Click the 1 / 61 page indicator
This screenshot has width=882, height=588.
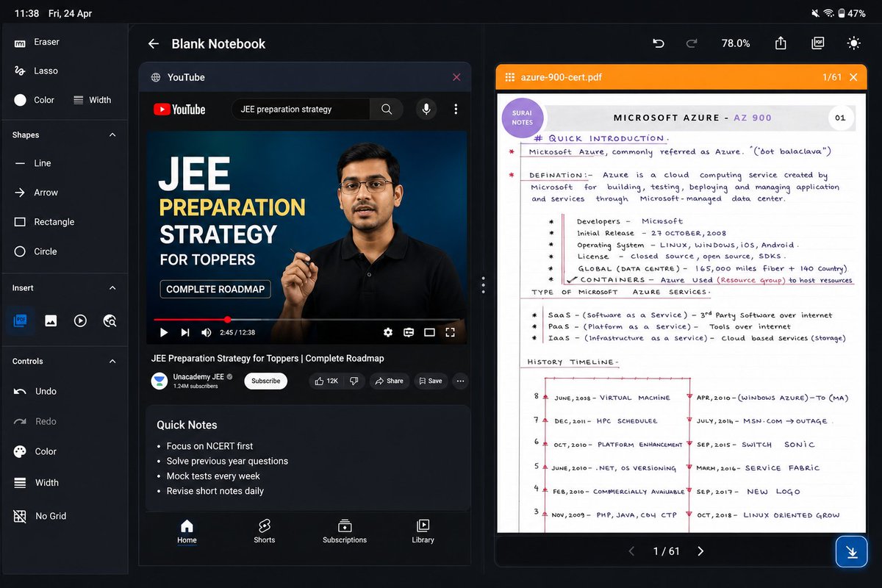667,551
